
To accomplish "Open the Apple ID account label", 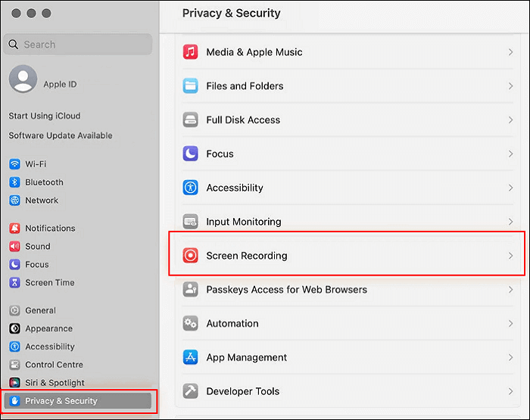I will (60, 84).
